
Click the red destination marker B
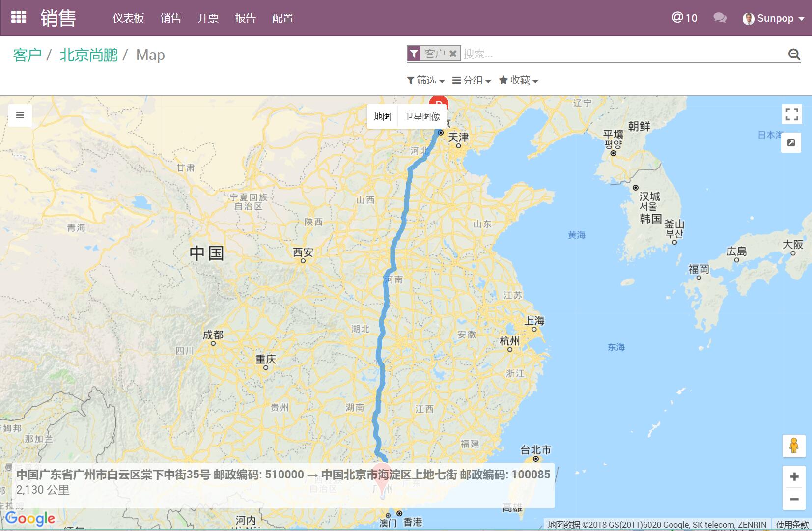438,102
